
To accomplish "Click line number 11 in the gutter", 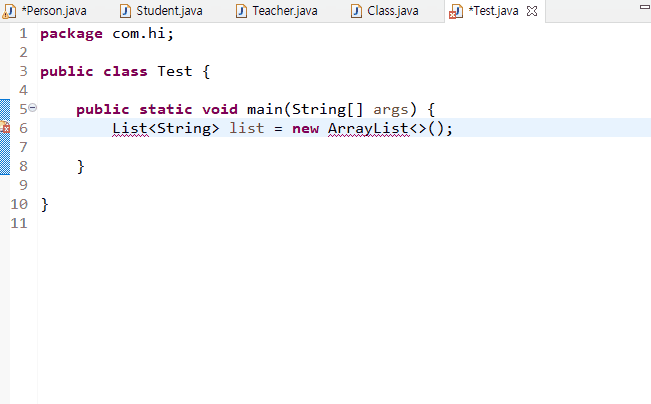I will [19, 223].
